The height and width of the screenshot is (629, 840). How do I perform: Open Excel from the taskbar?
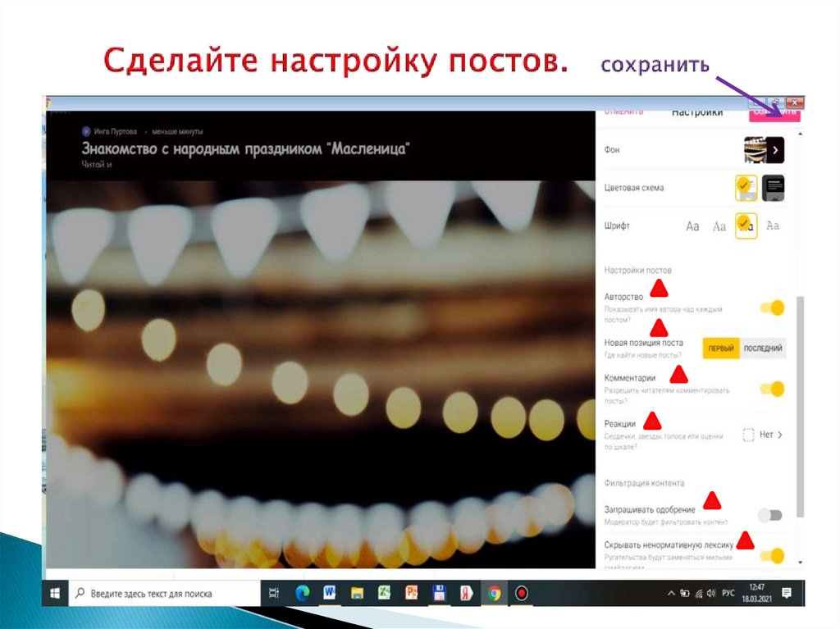click(x=384, y=593)
